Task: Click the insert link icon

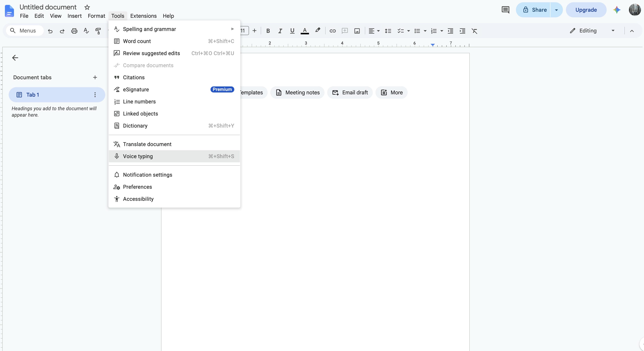Action: [x=333, y=31]
